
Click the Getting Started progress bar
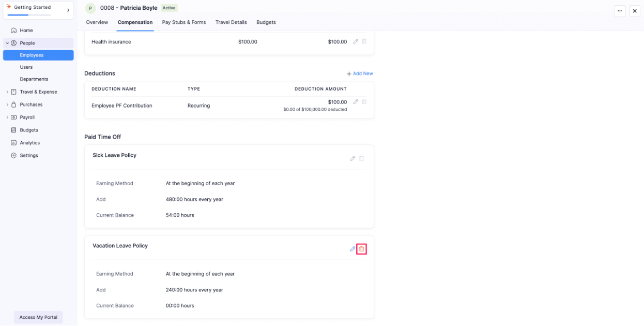point(29,15)
